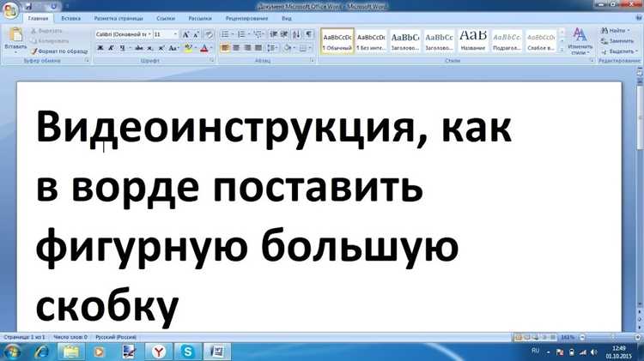Center the text alignment

236,48
